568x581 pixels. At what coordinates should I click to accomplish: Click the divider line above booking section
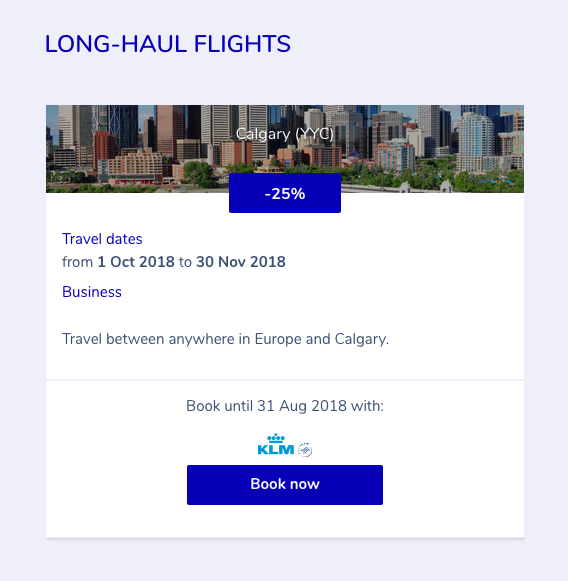pyautogui.click(x=285, y=380)
